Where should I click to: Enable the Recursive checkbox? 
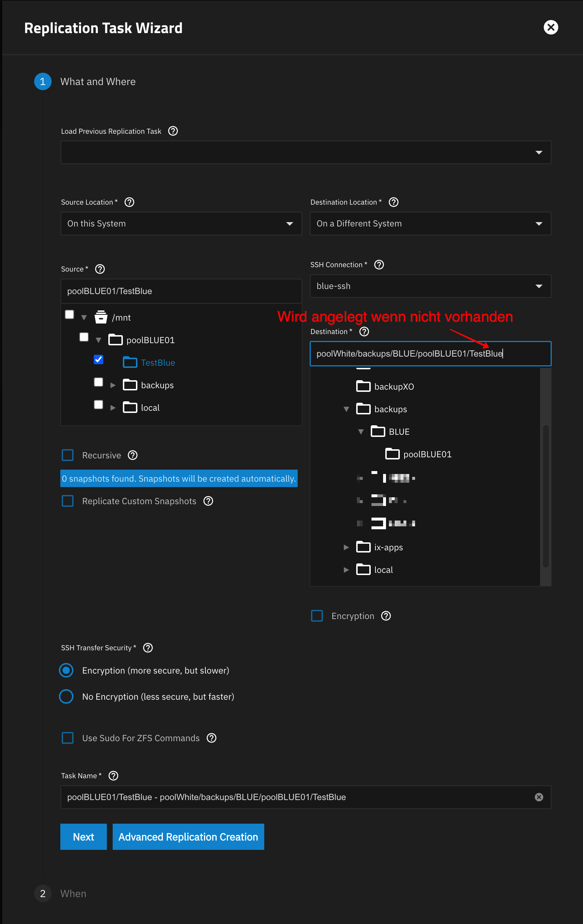click(68, 455)
